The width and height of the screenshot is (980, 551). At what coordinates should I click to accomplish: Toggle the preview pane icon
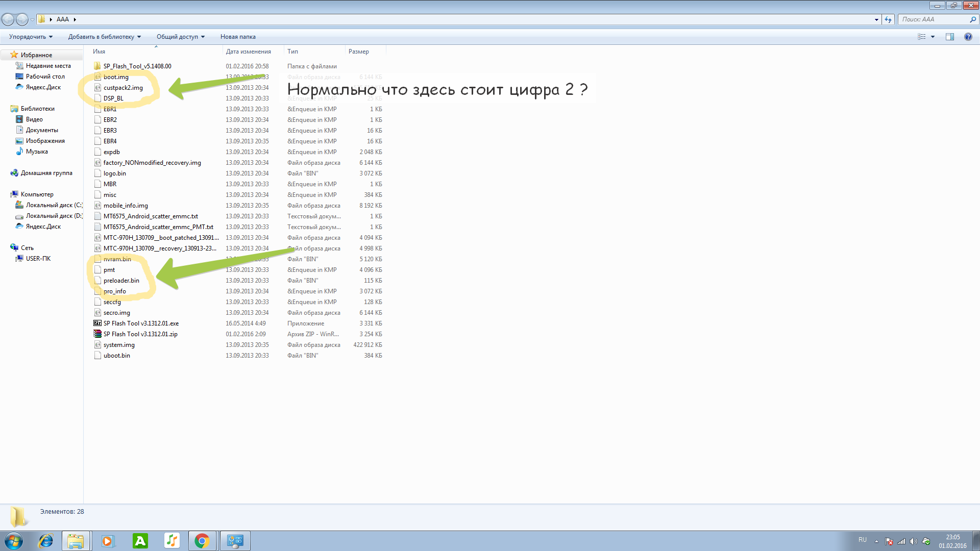pos(949,37)
